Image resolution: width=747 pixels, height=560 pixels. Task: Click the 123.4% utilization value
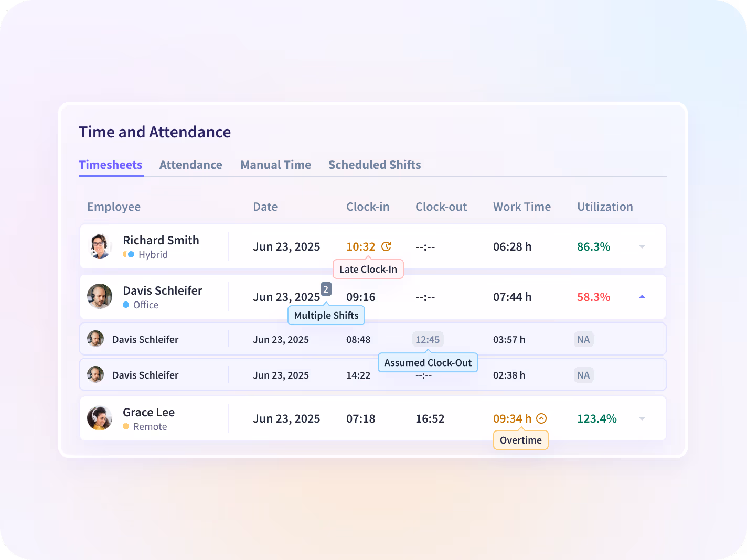click(x=597, y=418)
